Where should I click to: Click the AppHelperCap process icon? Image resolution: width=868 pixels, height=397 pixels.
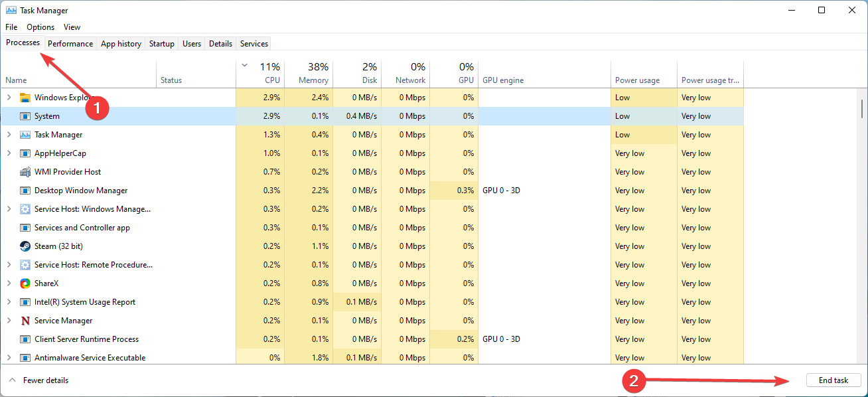(25, 153)
